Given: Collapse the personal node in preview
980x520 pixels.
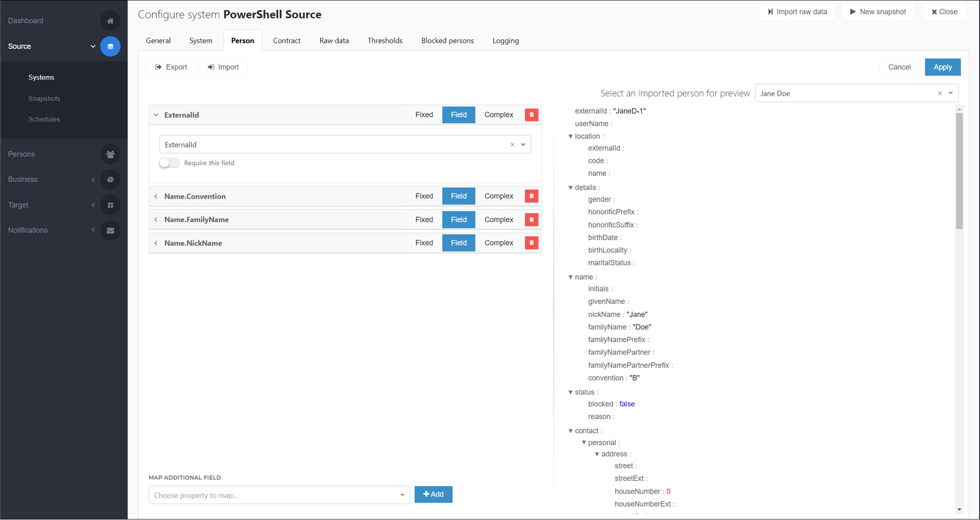Looking at the screenshot, I should point(584,442).
